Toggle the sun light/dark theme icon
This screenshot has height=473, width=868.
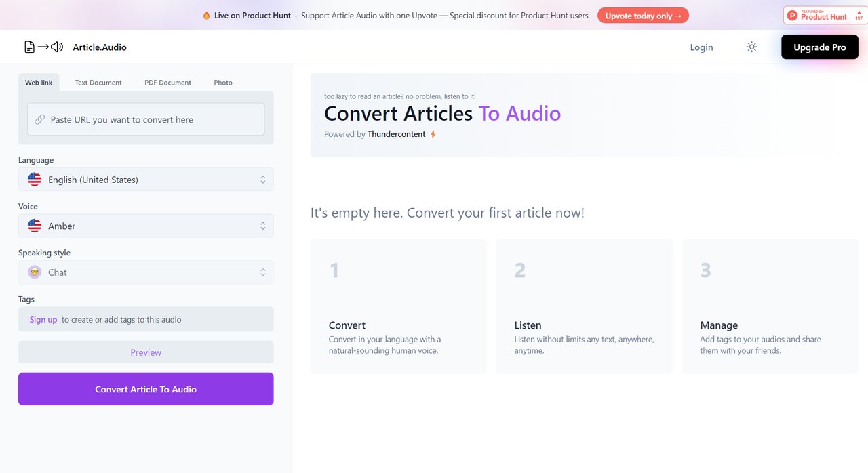click(x=751, y=47)
